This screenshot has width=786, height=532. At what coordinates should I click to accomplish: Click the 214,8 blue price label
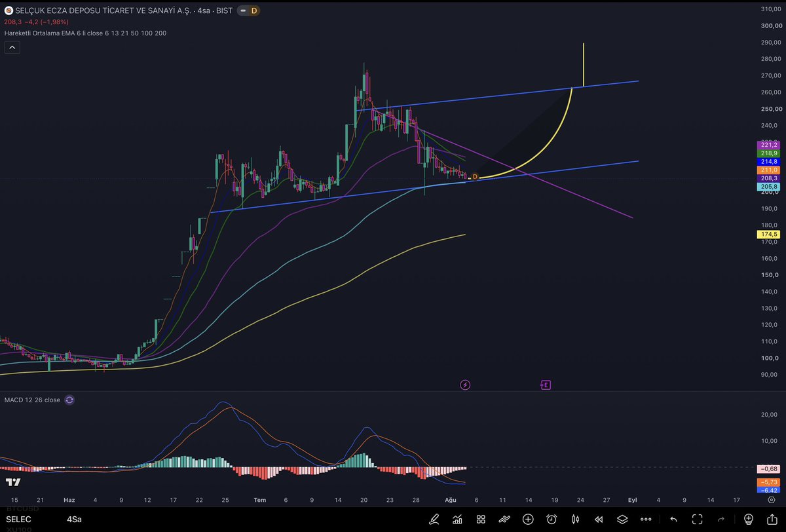point(768,161)
